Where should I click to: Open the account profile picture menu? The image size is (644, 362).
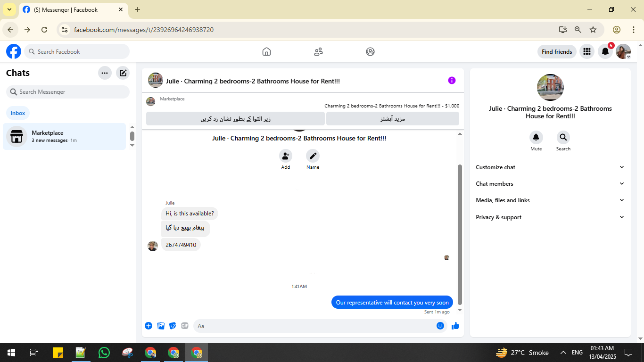pyautogui.click(x=623, y=51)
